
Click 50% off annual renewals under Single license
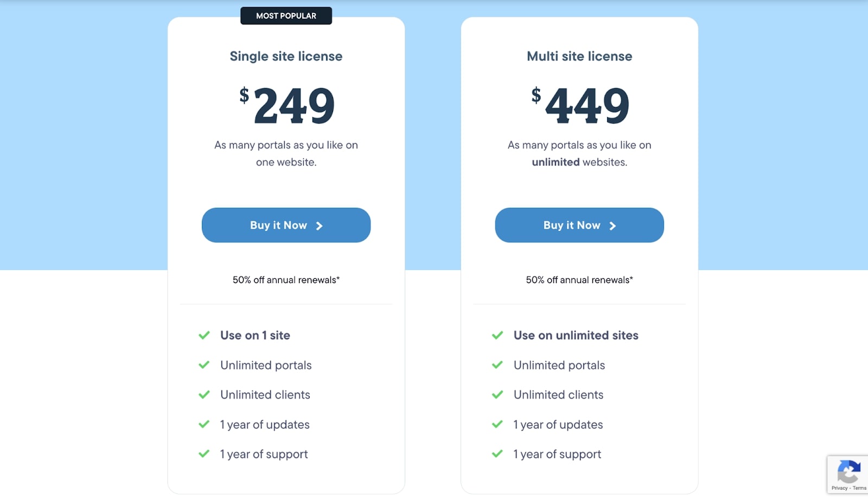pyautogui.click(x=286, y=280)
